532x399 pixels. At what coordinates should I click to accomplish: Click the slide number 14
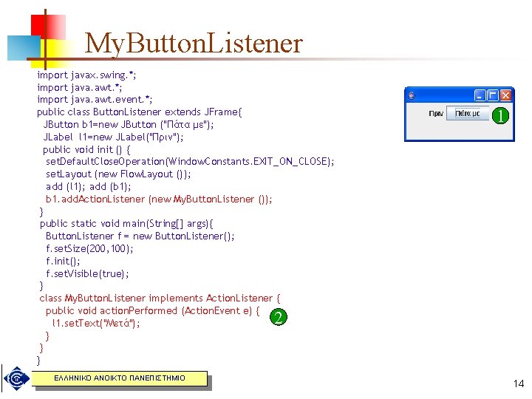519,383
